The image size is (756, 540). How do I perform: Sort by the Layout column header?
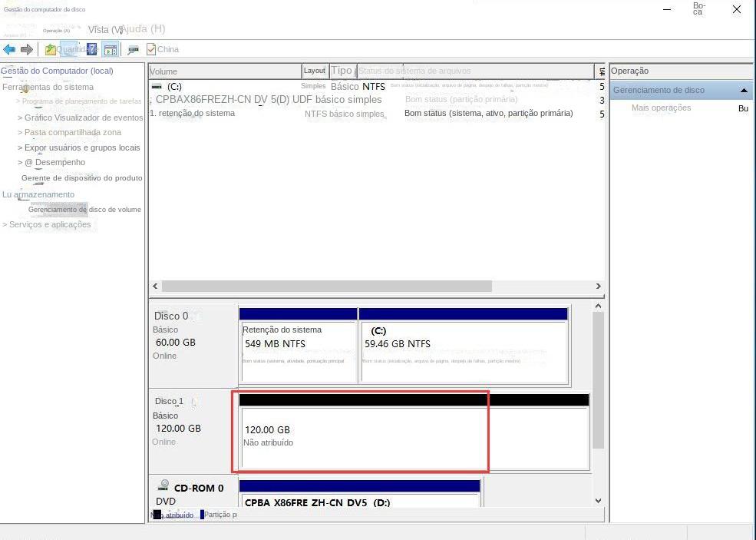[315, 71]
